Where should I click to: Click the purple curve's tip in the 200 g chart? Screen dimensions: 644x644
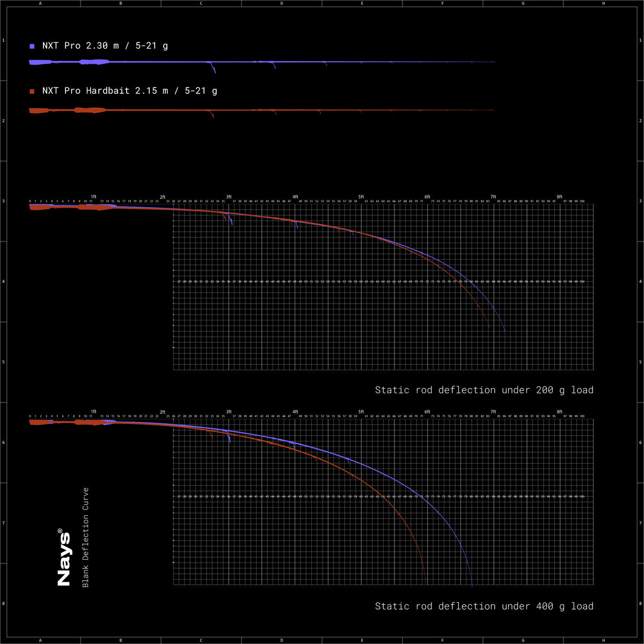pos(504,329)
